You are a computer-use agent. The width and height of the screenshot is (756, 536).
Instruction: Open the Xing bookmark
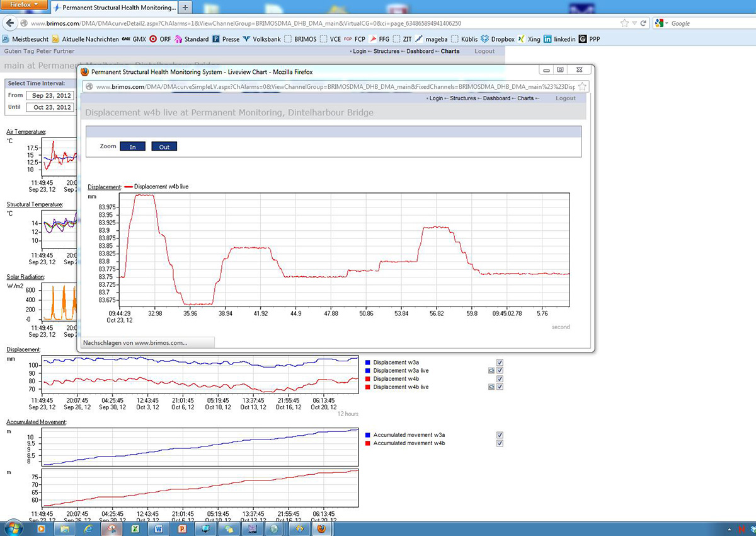point(530,39)
